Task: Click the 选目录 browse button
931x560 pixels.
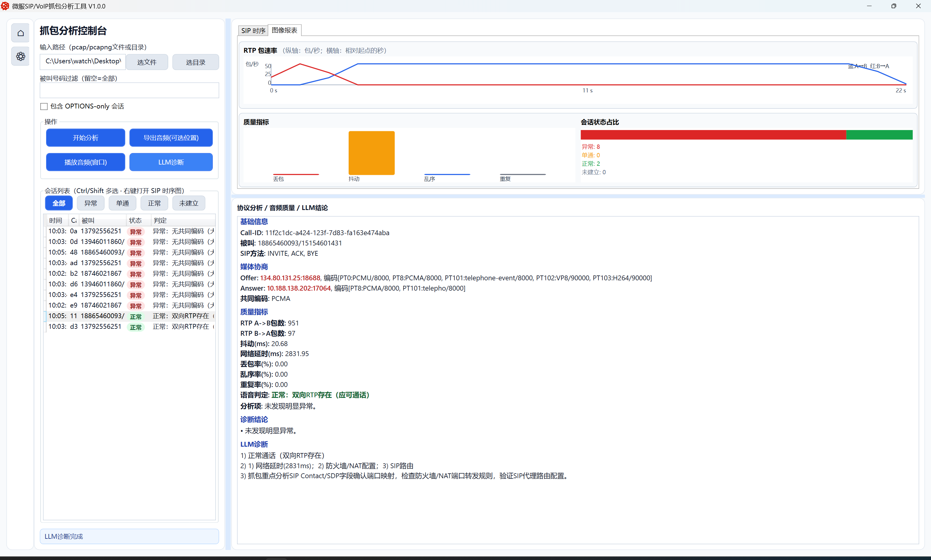Action: click(x=195, y=62)
